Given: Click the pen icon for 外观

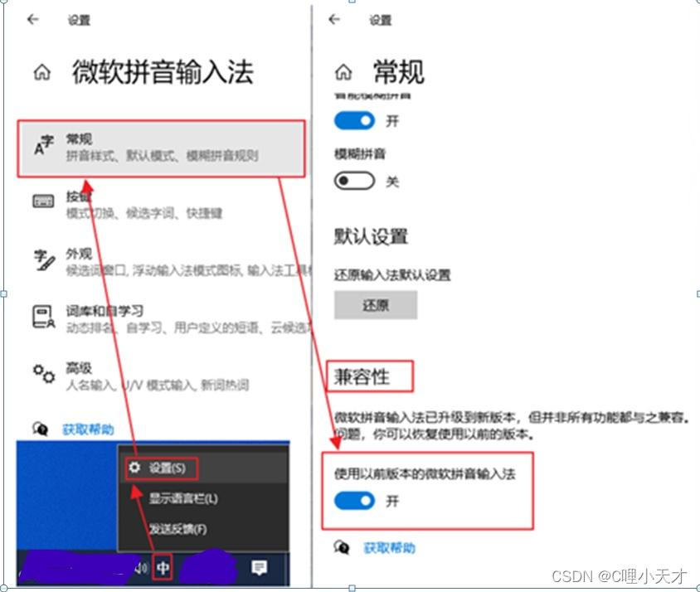Looking at the screenshot, I should click(x=44, y=260).
